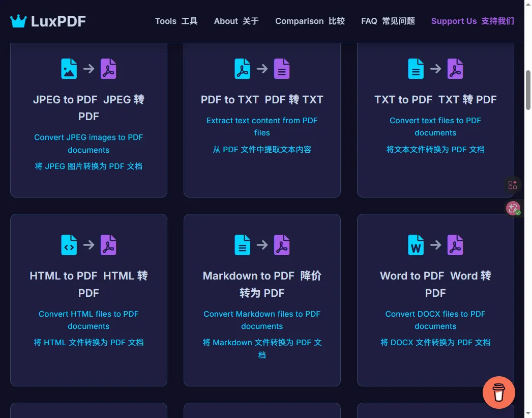This screenshot has width=532, height=418.
Task: Click the purple text file icon on PDF to TXT card
Action: [x=282, y=69]
